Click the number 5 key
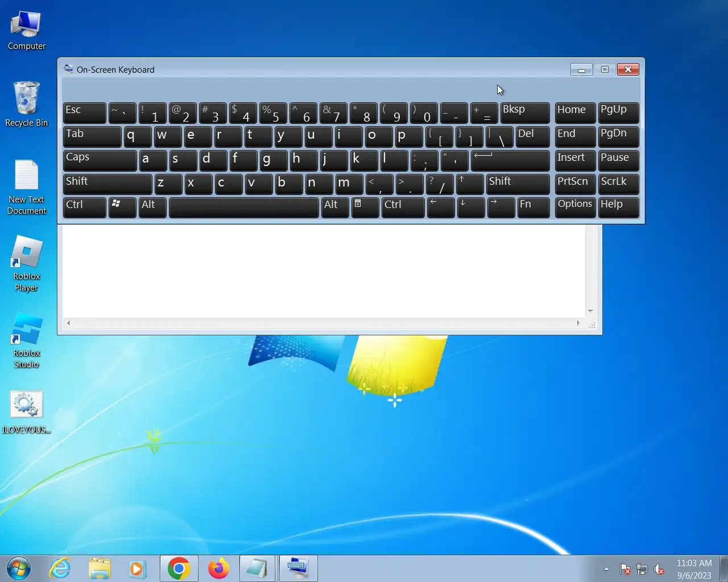 (x=274, y=113)
